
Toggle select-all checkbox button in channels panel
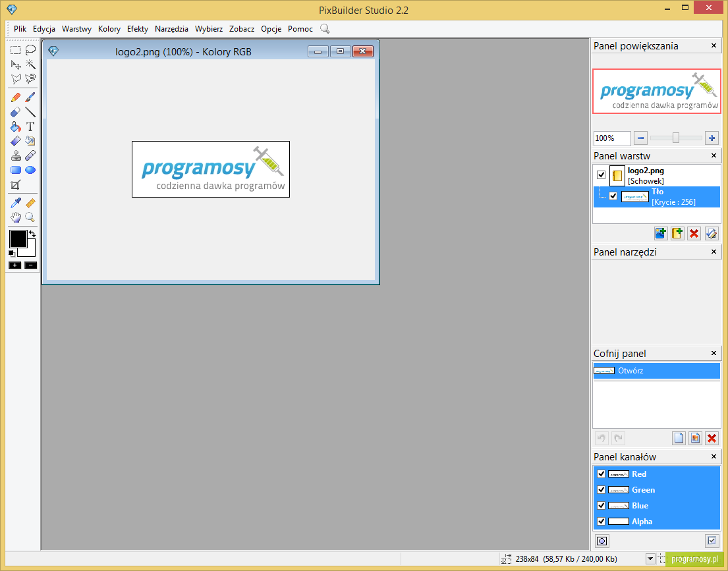click(712, 540)
